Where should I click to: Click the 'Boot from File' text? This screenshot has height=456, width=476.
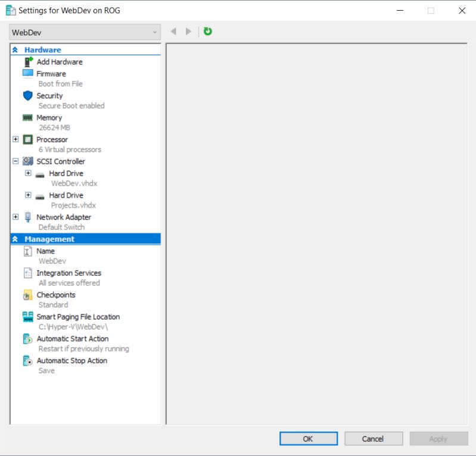[60, 84]
